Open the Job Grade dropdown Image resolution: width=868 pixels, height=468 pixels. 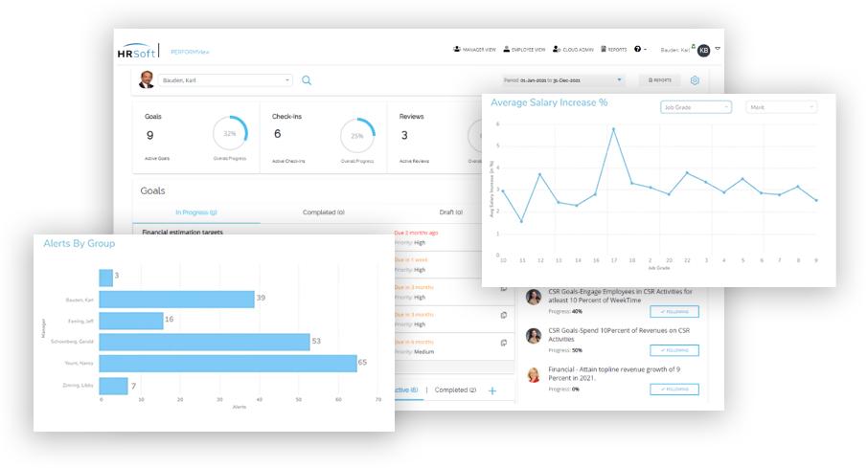(x=697, y=107)
